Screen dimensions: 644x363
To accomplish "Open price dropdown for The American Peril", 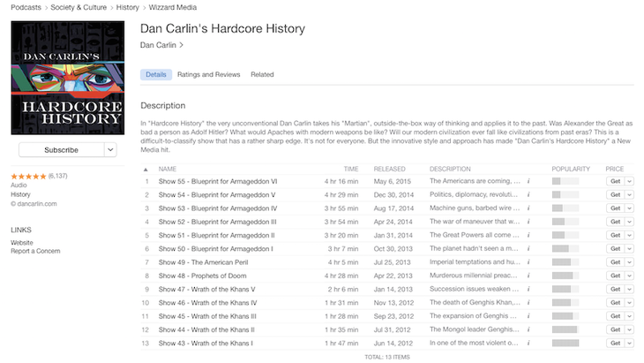I will pos(629,262).
